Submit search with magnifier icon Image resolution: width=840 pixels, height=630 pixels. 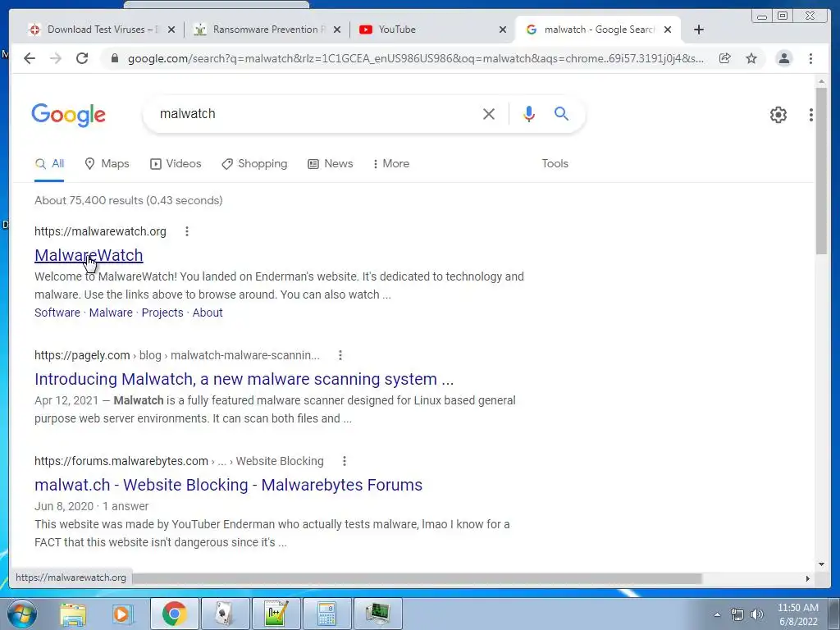tap(561, 113)
